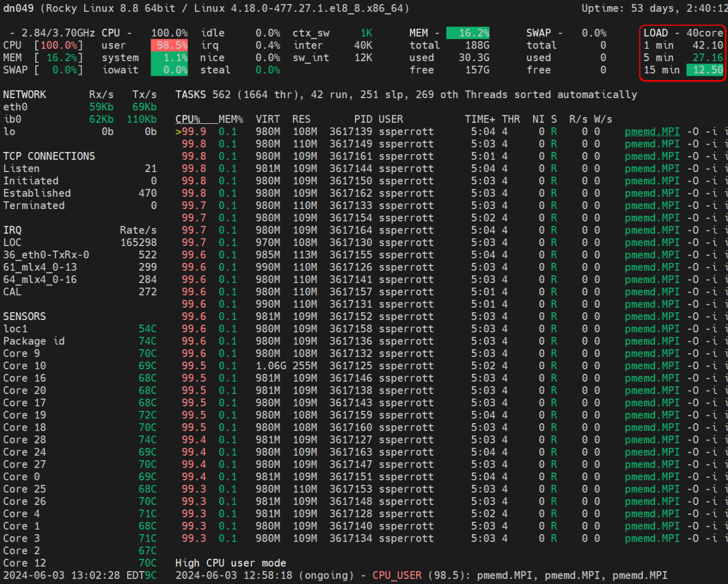
Task: Select the Core 12 sensor row
Action: tap(80, 563)
